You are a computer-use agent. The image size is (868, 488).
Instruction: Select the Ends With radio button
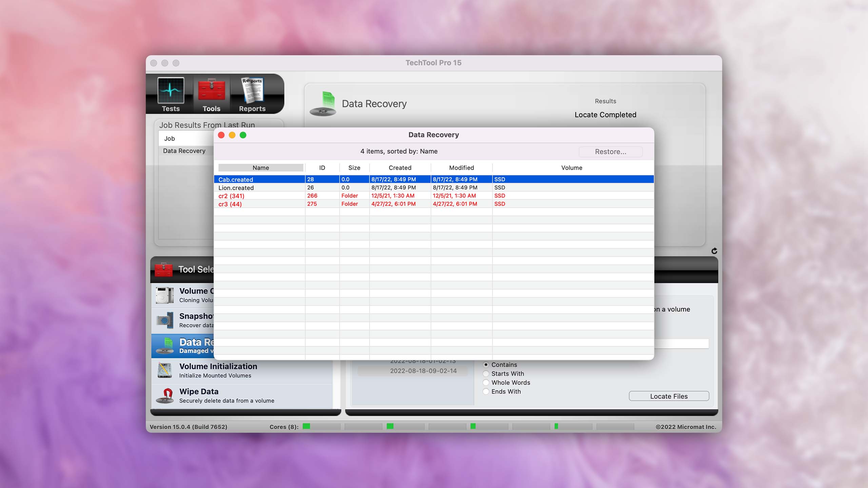pos(486,391)
